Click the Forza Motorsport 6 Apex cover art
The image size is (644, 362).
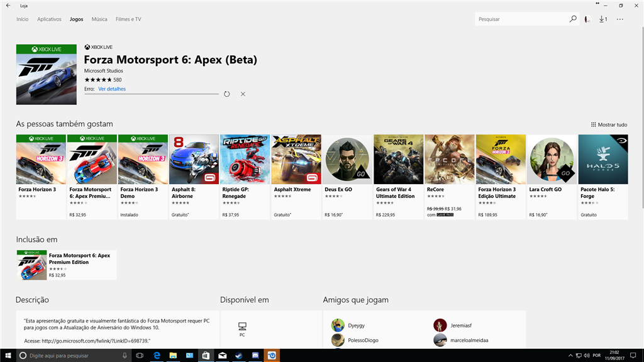[47, 75]
